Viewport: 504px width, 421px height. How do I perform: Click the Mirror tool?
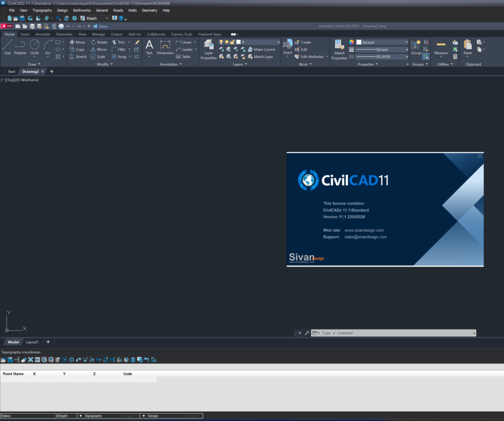pyautogui.click(x=98, y=50)
